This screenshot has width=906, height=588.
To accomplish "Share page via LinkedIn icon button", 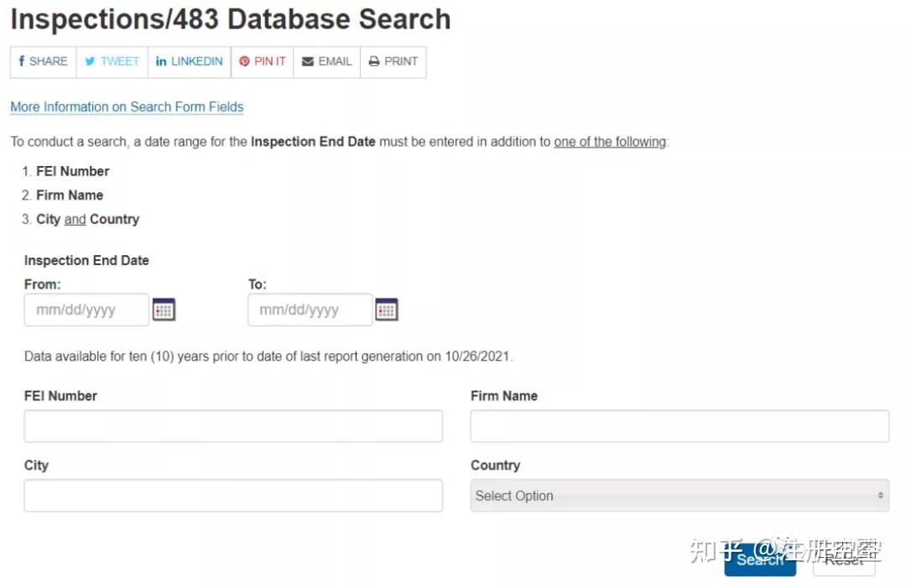I will point(190,62).
